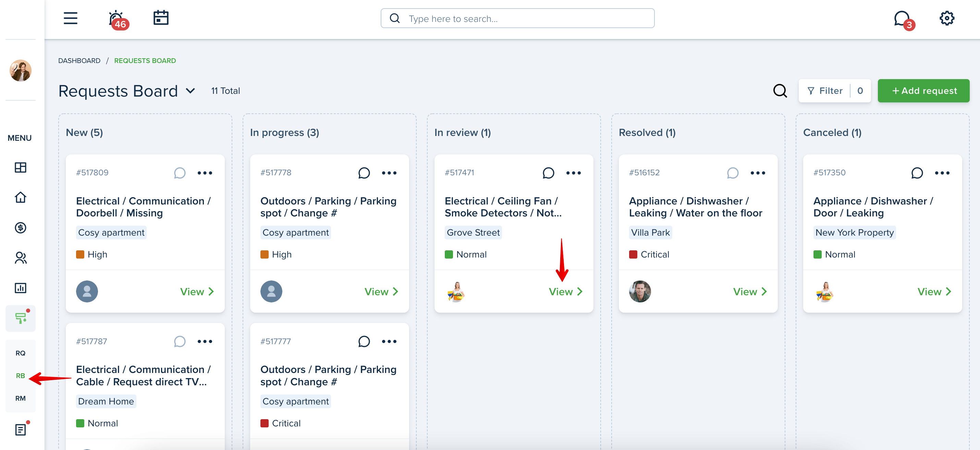Open the dashboard grid icon in sidebar
Image resolution: width=980 pixels, height=450 pixels.
coord(21,167)
